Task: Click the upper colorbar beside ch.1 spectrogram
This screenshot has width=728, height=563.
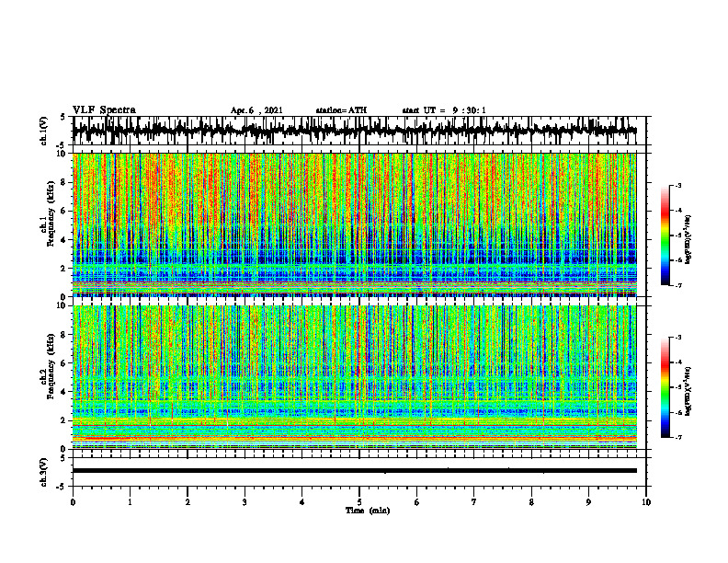Action: tap(665, 236)
